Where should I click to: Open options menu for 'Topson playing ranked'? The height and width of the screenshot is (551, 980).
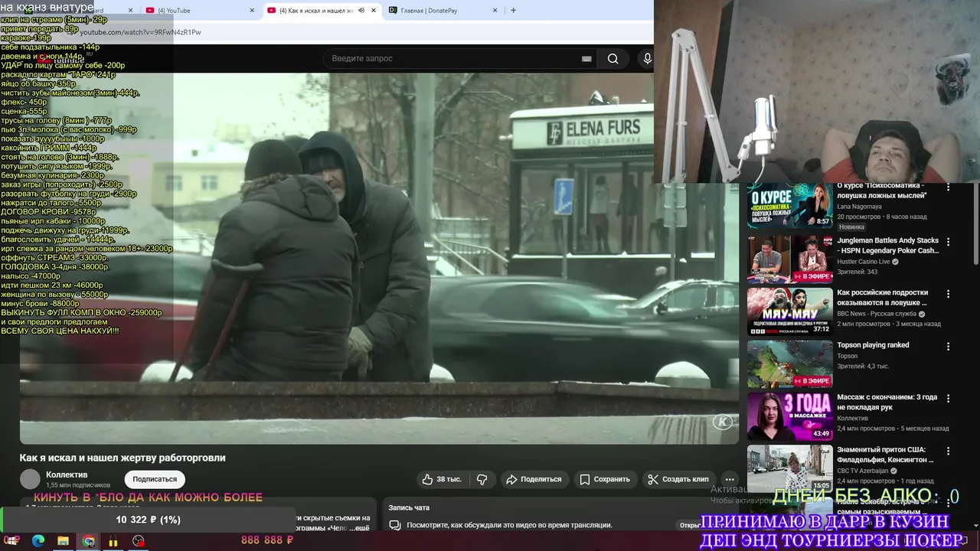click(x=948, y=347)
